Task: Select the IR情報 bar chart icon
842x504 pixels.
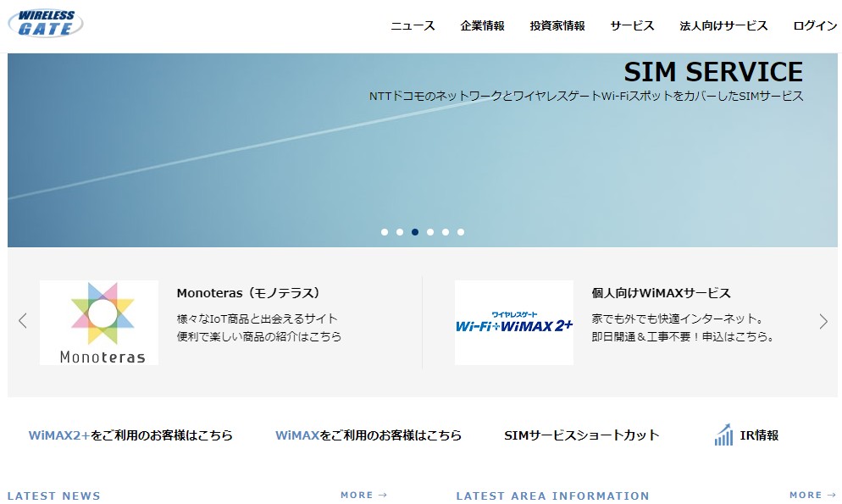Action: click(x=724, y=434)
